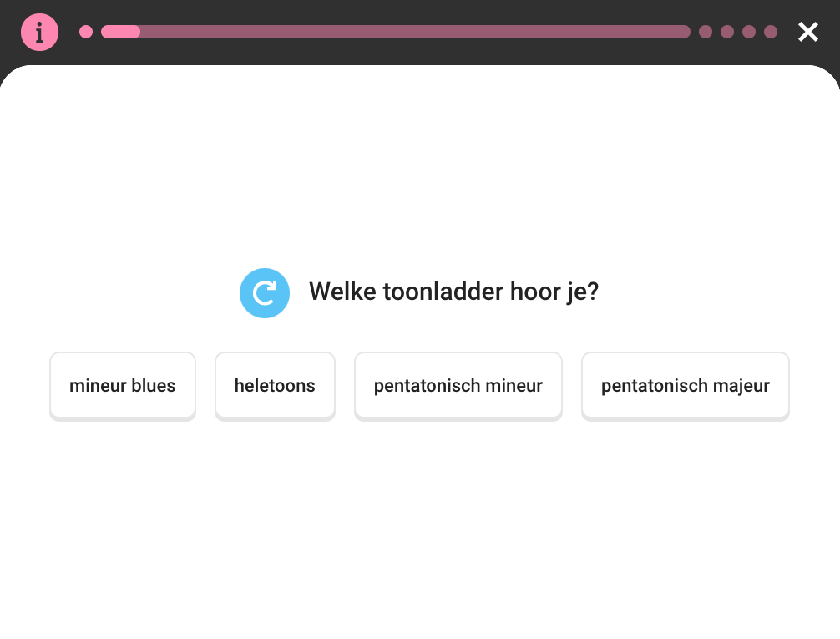Choose 'heletoons' as the scale
840x639 pixels.
point(275,386)
